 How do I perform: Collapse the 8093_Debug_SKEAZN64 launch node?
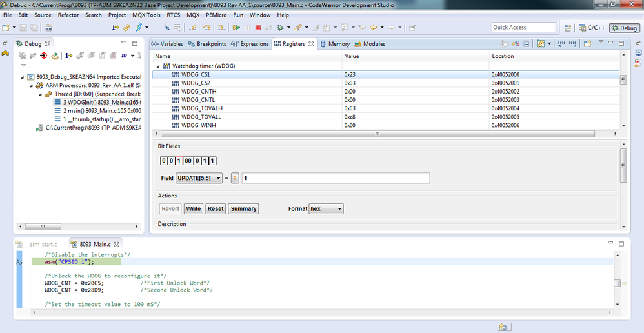[22, 77]
